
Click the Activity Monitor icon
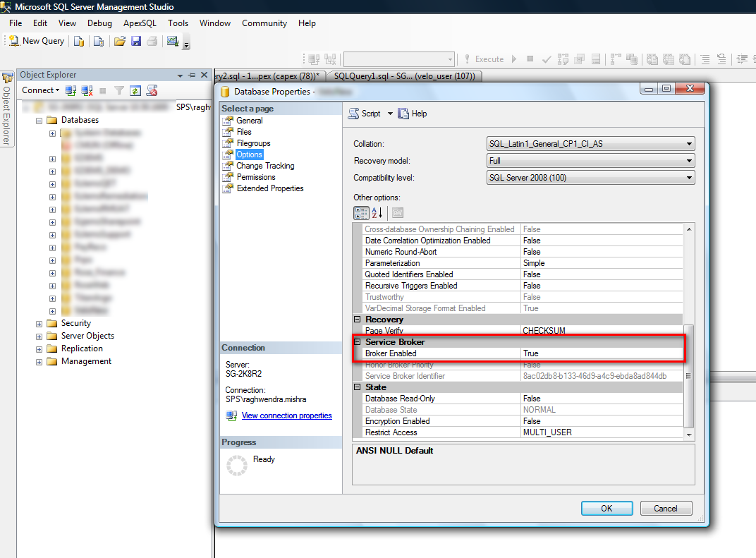pos(173,42)
